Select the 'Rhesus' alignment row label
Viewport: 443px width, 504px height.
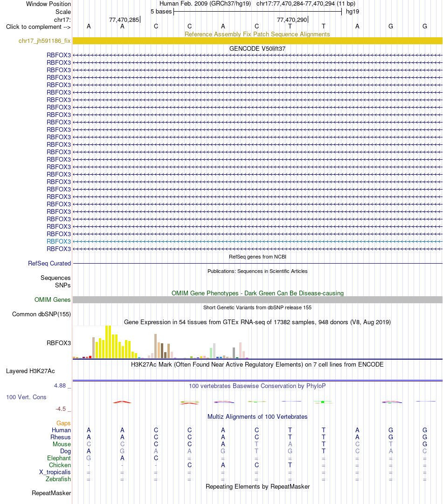(61, 437)
